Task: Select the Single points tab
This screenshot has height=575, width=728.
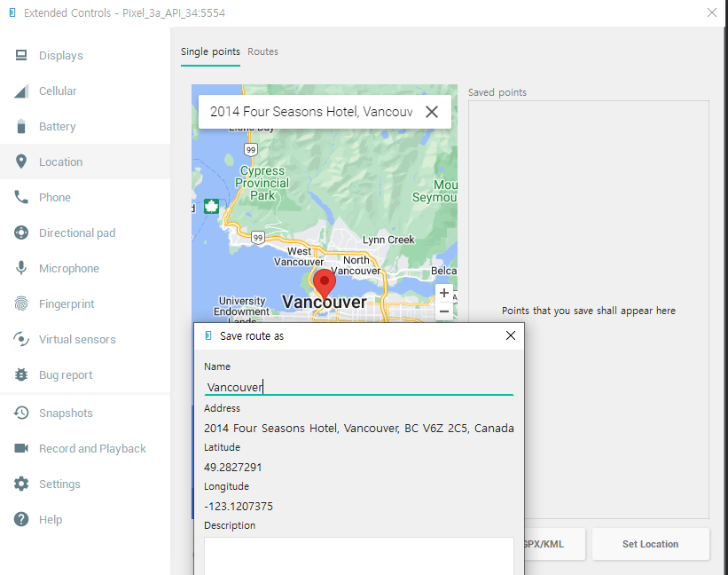Action: pos(210,51)
